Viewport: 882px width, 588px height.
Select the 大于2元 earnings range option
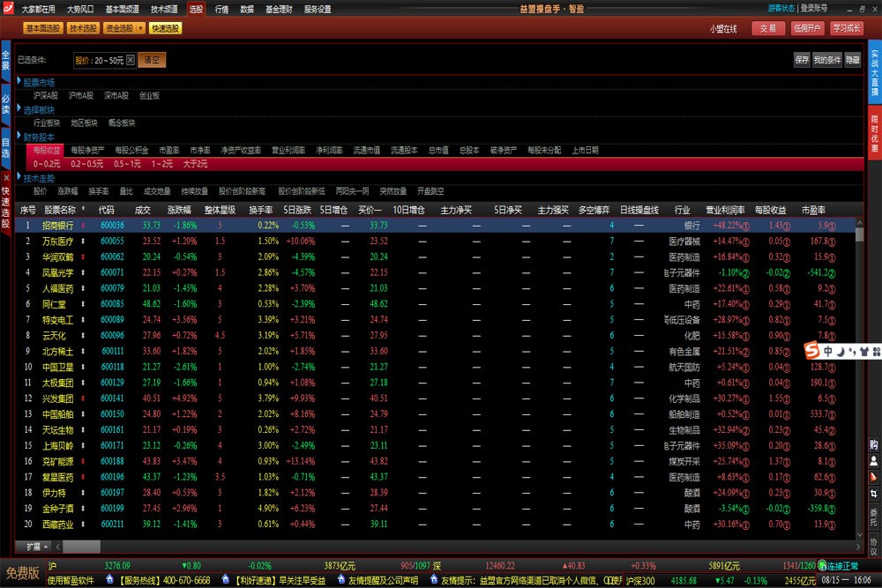pyautogui.click(x=195, y=164)
